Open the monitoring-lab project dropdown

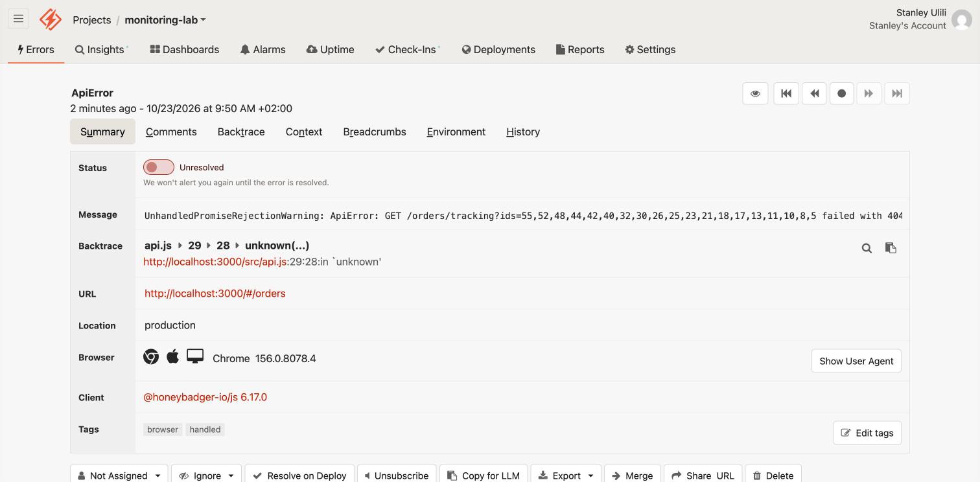point(165,20)
